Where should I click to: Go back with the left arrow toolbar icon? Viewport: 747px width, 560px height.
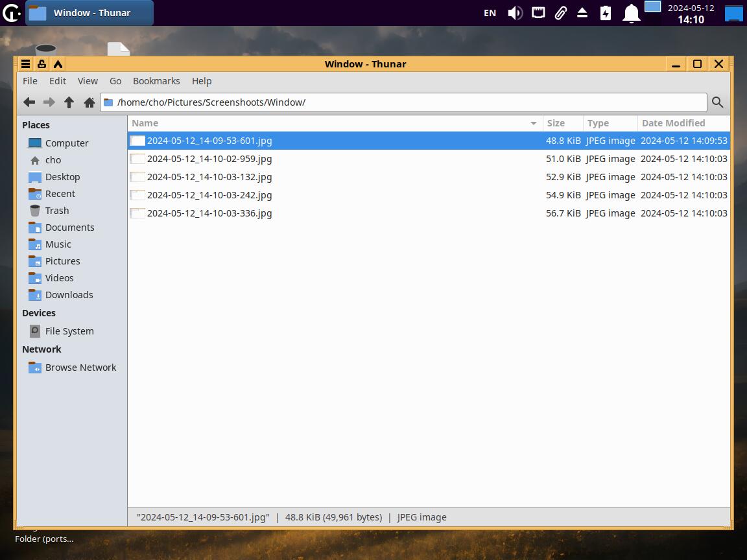tap(29, 102)
